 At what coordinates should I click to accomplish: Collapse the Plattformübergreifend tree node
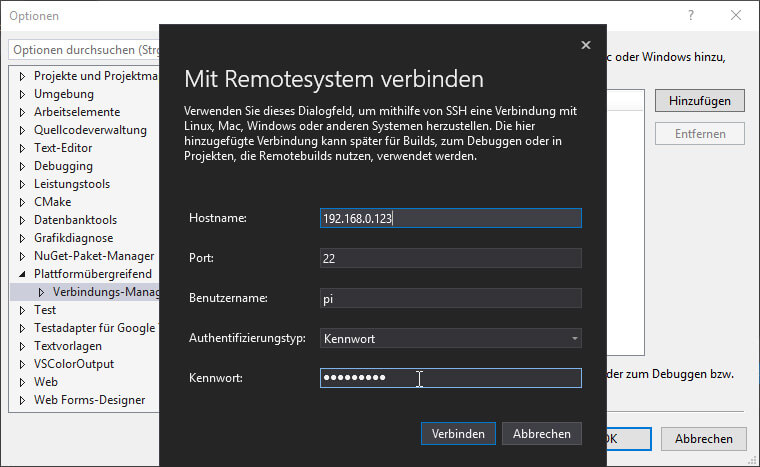pyautogui.click(x=23, y=274)
